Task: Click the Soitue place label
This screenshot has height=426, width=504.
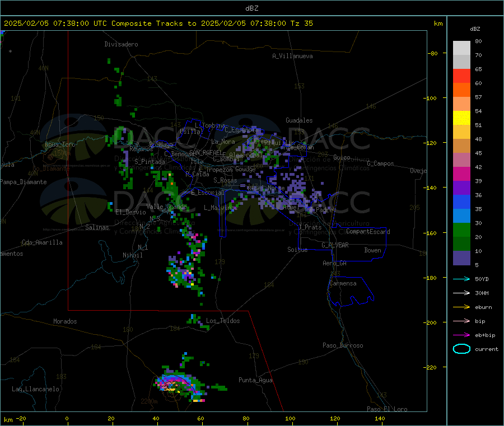Action: pos(297,250)
